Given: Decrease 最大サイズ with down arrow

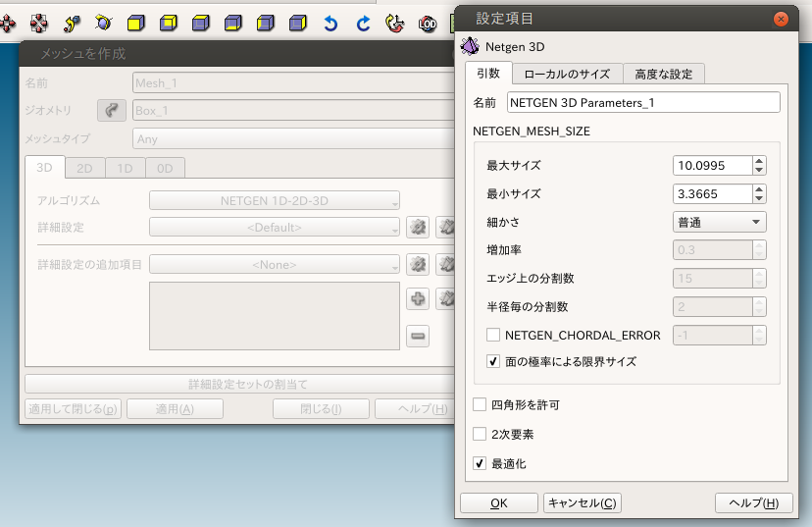Looking at the screenshot, I should pyautogui.click(x=759, y=170).
